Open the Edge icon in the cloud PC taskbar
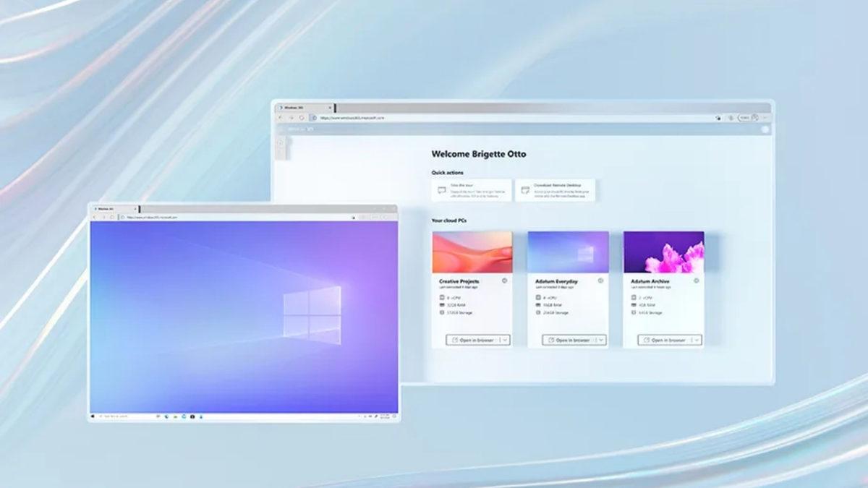Screen dimensions: 868x488 (x=184, y=416)
